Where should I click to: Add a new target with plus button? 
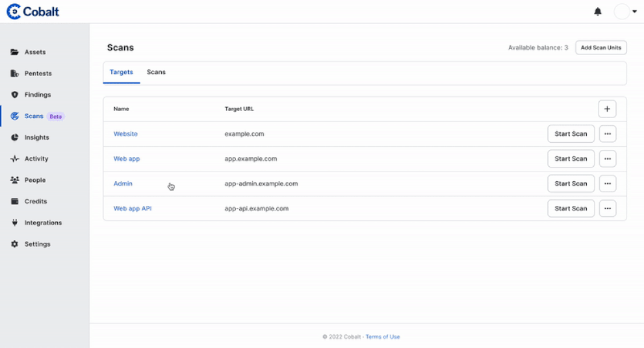pos(607,109)
